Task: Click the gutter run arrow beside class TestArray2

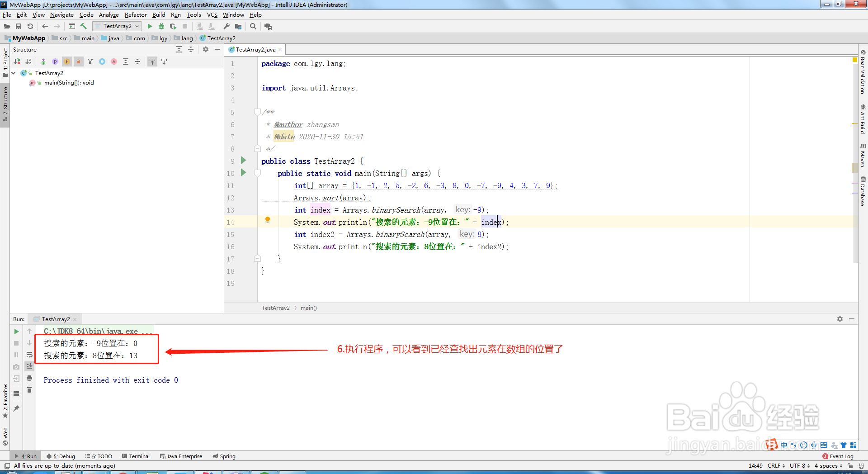Action: (x=243, y=160)
